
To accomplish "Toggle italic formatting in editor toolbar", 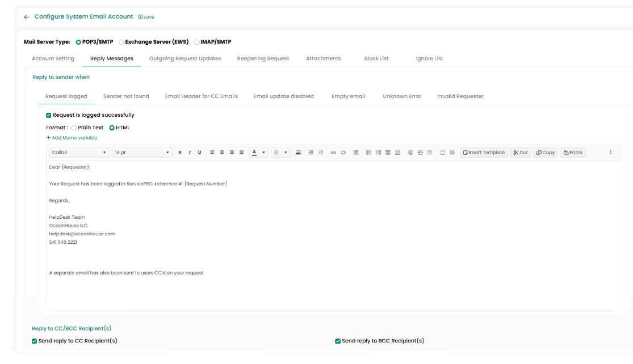I will tap(190, 153).
